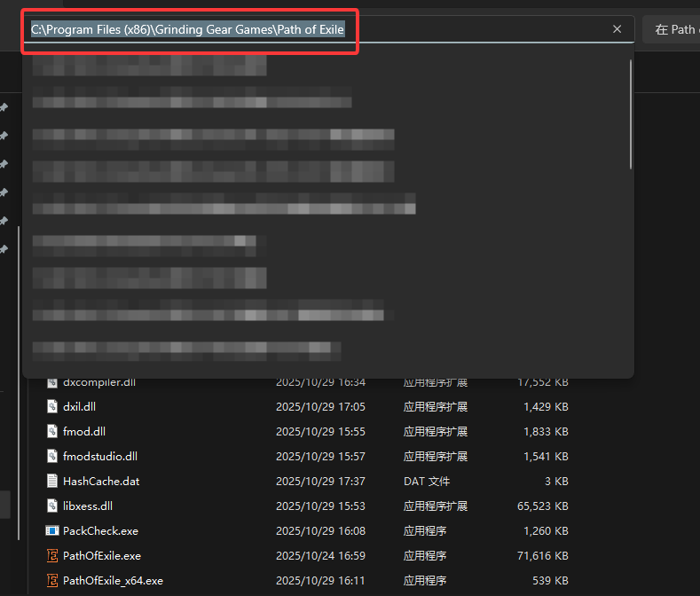
Task: Choose the first blurred address suggestion
Action: [x=149, y=65]
